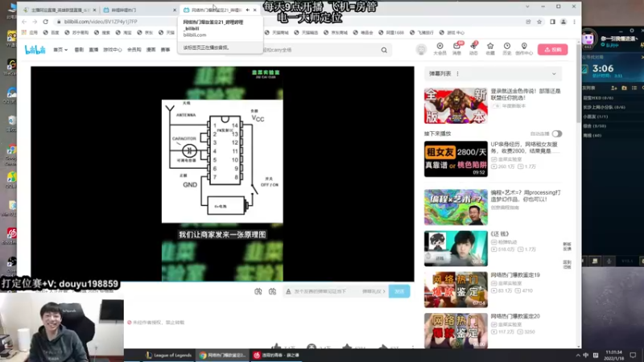Open the NetEase music taskbar item

276,355
